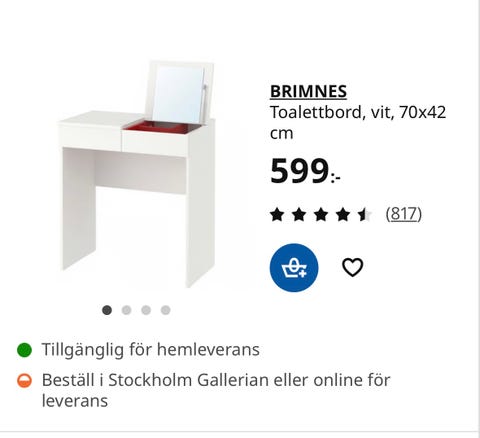The image size is (480, 438).
Task: Show the second product image dot
Action: [126, 310]
